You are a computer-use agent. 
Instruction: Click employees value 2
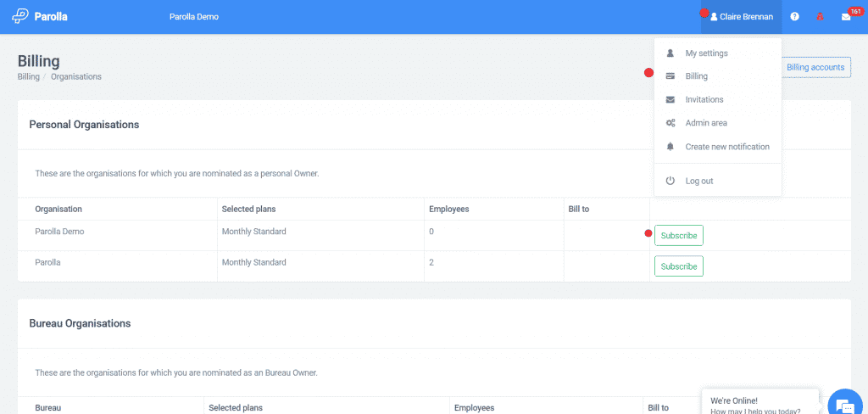pyautogui.click(x=431, y=262)
